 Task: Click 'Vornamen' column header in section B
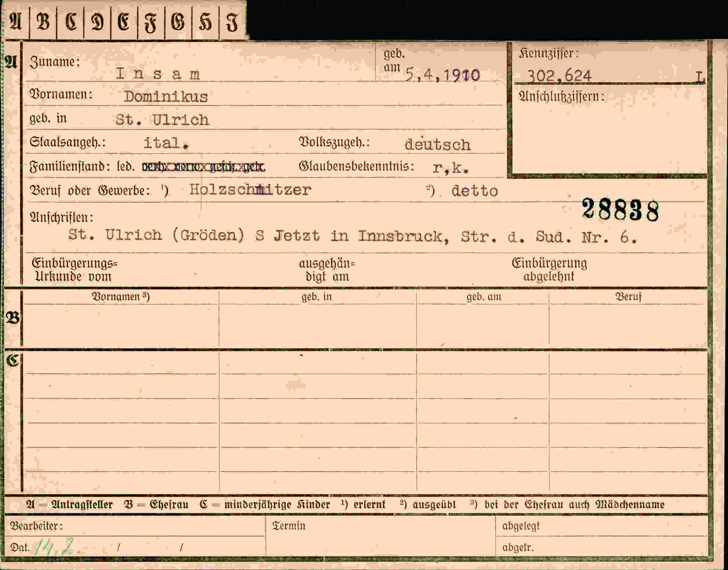click(x=121, y=296)
